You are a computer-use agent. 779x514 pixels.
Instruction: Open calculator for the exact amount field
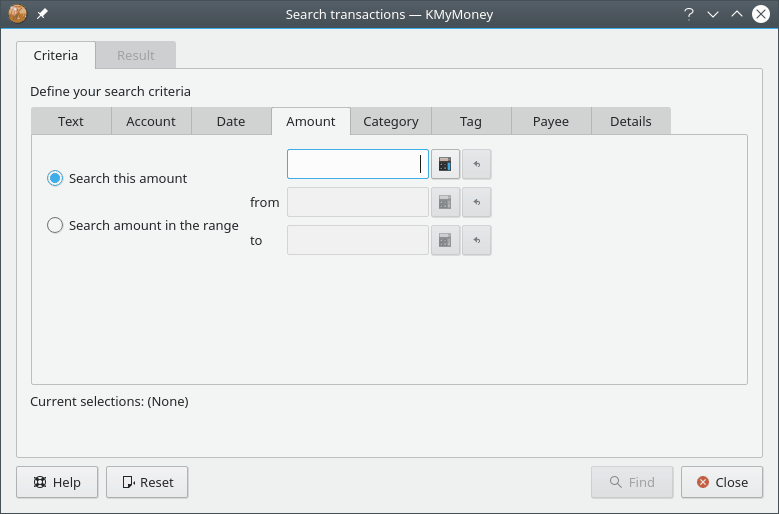[x=445, y=164]
